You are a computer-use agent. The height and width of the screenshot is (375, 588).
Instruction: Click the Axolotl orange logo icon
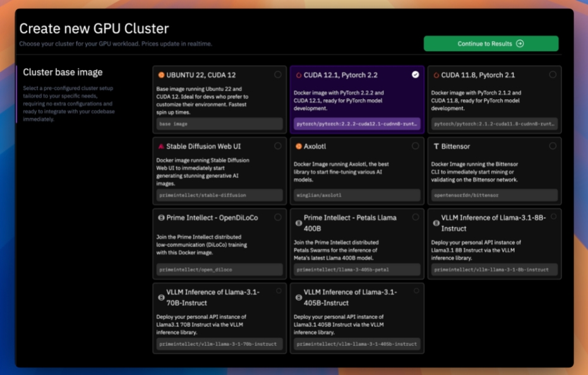click(x=299, y=146)
